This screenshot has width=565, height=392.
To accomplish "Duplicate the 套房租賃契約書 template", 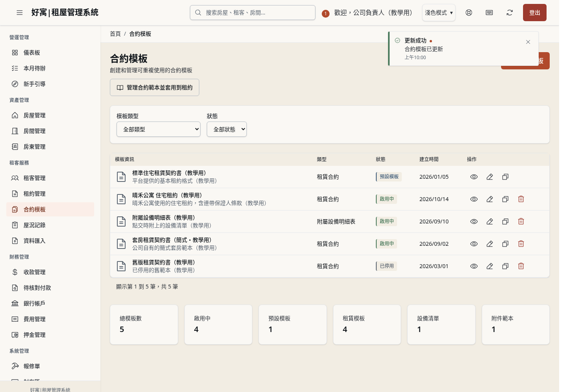I will coord(505,244).
